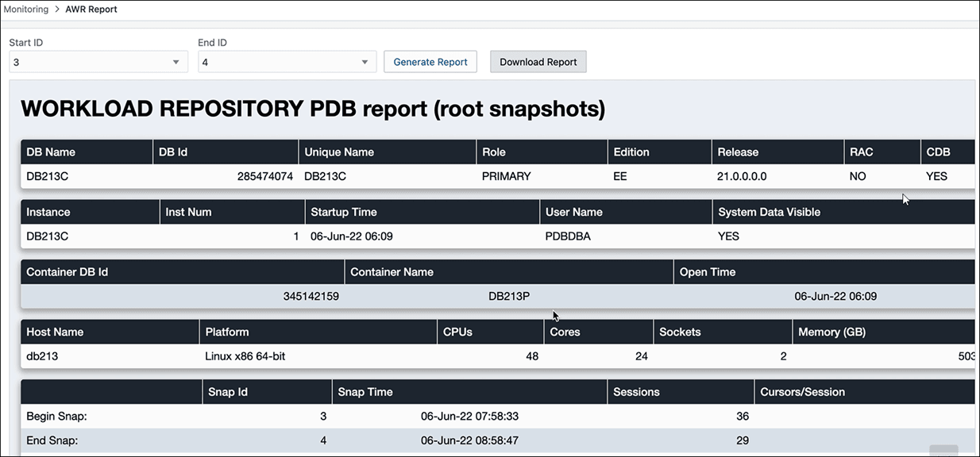Go to Monitoring breadcrumb
Screen dimensions: 980x457
coord(26,10)
